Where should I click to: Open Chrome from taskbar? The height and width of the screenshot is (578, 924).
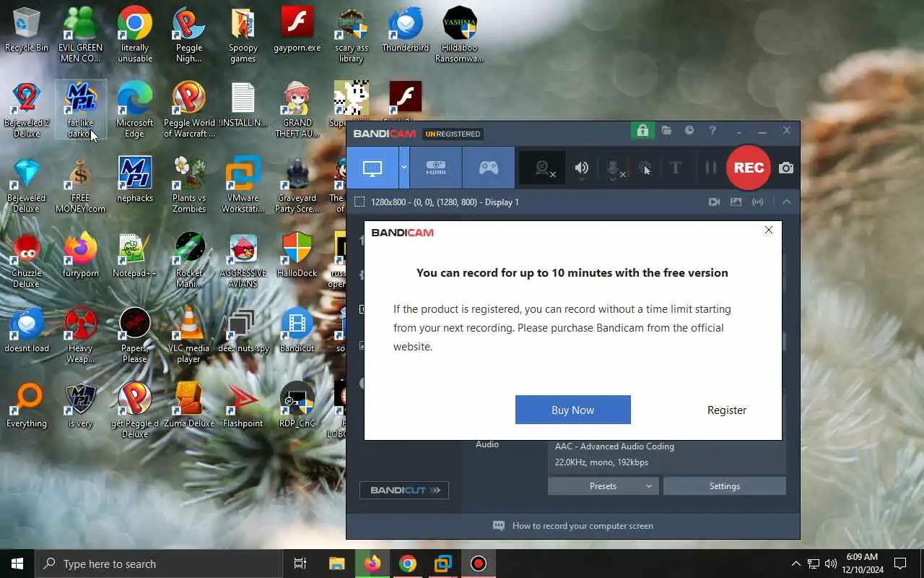[408, 564]
